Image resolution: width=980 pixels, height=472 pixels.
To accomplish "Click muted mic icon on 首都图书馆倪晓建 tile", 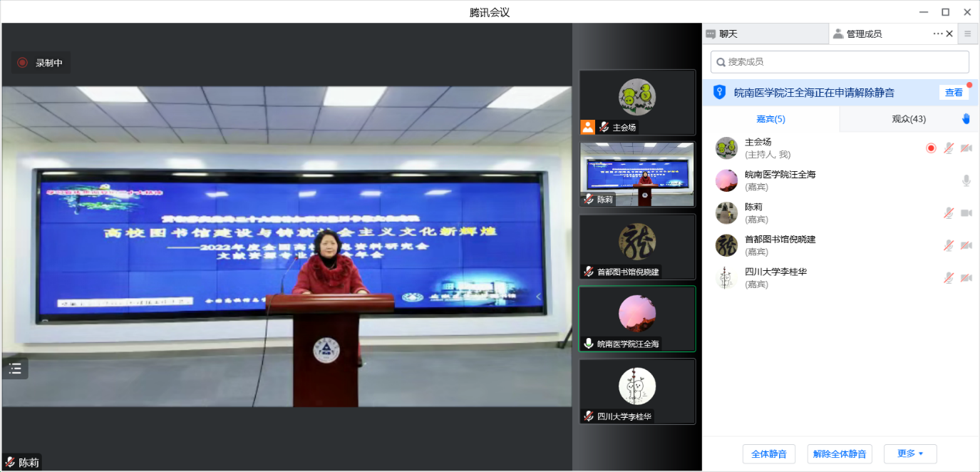I will pos(589,272).
